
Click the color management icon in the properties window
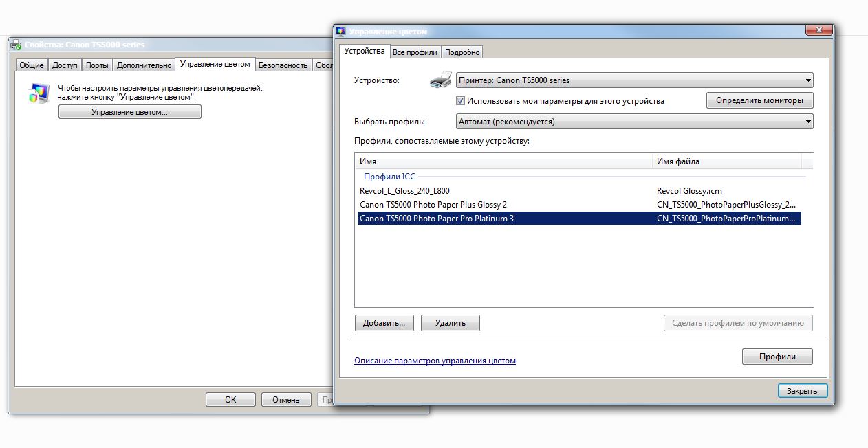pyautogui.click(x=38, y=93)
